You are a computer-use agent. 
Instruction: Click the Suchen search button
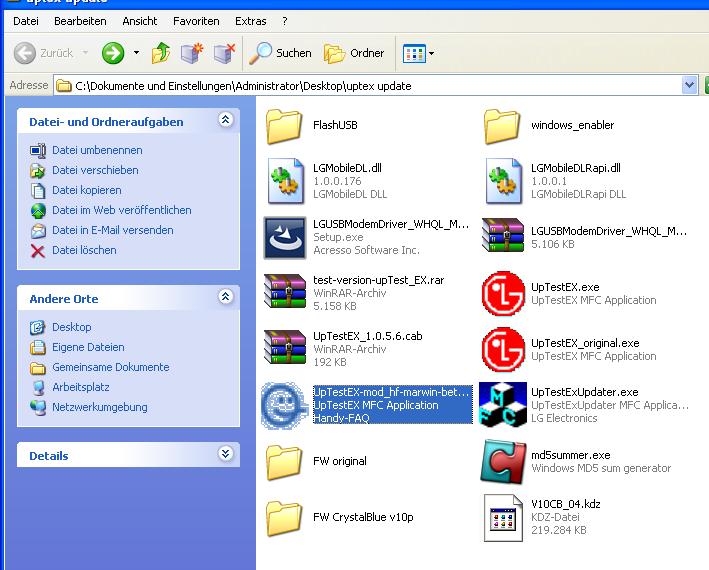pos(281,53)
